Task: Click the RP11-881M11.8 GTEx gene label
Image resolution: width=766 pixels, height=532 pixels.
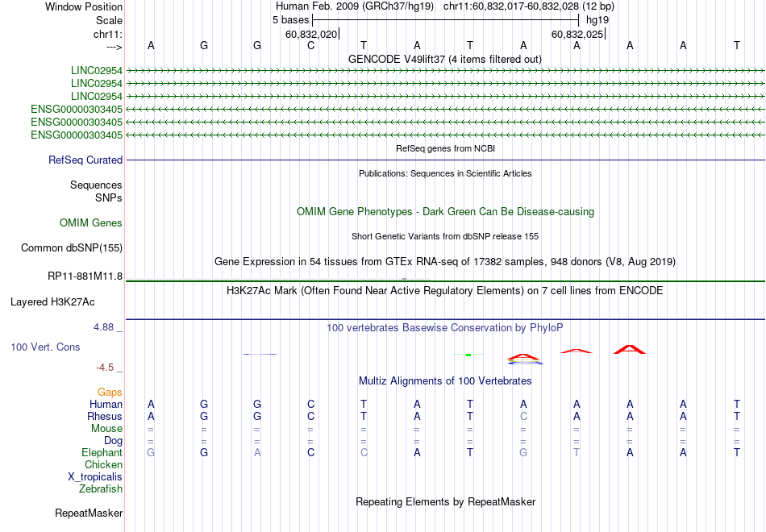Action: pyautogui.click(x=85, y=276)
